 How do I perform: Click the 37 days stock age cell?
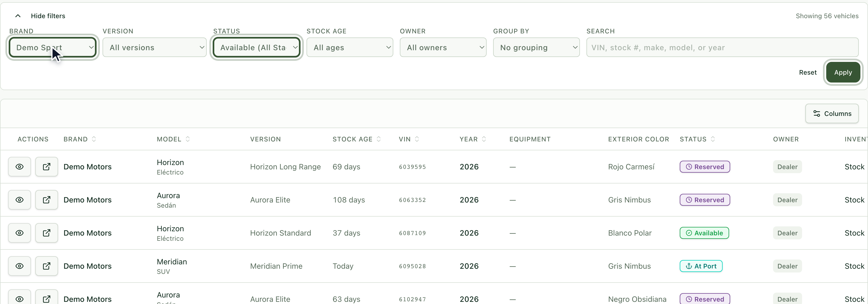click(346, 233)
